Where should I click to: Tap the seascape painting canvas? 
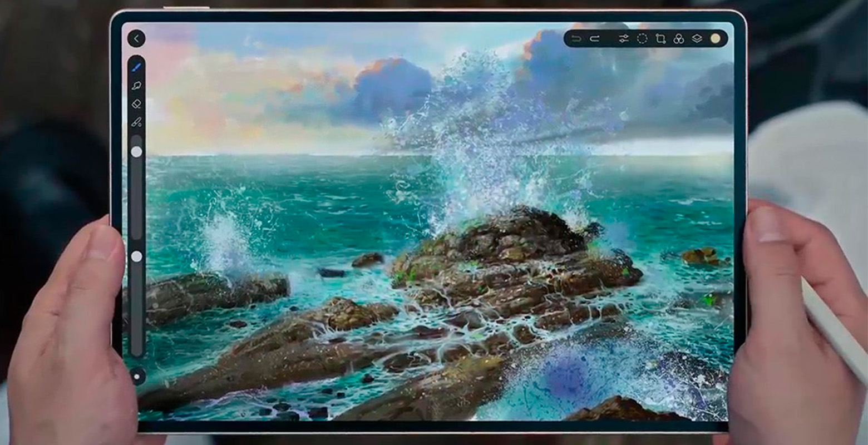click(x=428, y=222)
